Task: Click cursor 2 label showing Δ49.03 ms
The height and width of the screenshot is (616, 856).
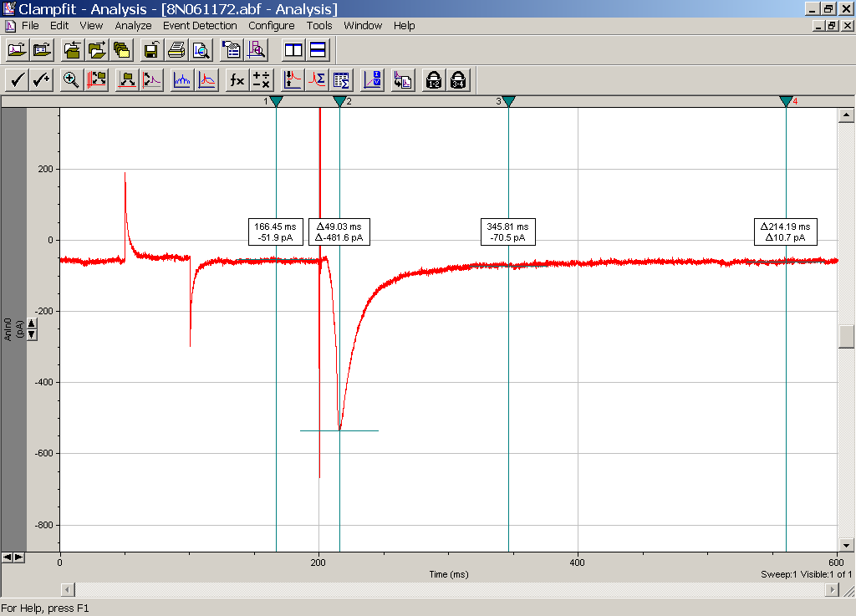Action: (339, 232)
